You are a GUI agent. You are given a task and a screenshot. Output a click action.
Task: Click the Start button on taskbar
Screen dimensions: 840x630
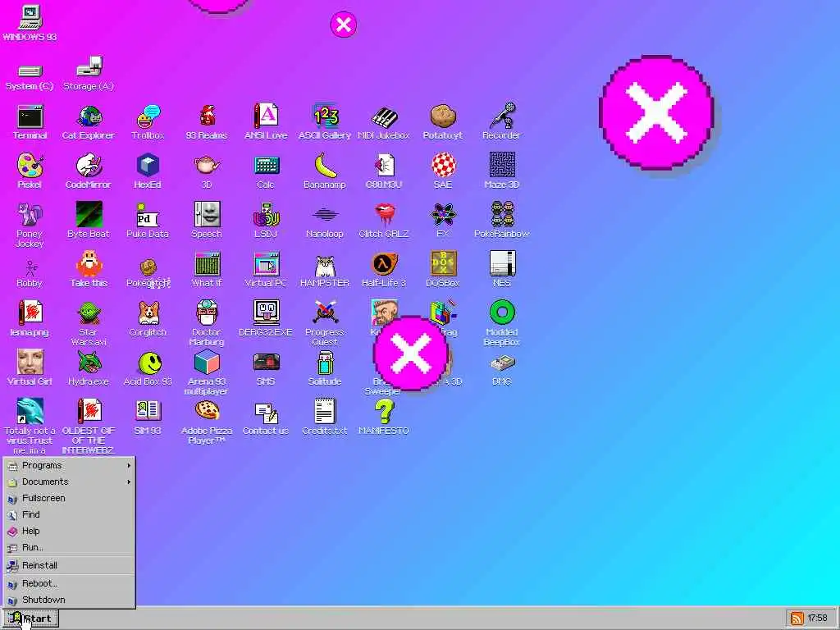[x=31, y=619]
